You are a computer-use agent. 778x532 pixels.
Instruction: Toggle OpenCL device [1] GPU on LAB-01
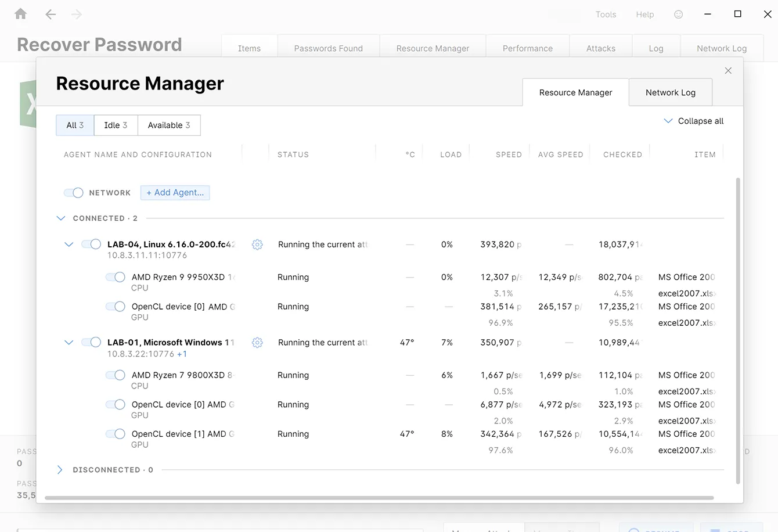click(116, 434)
